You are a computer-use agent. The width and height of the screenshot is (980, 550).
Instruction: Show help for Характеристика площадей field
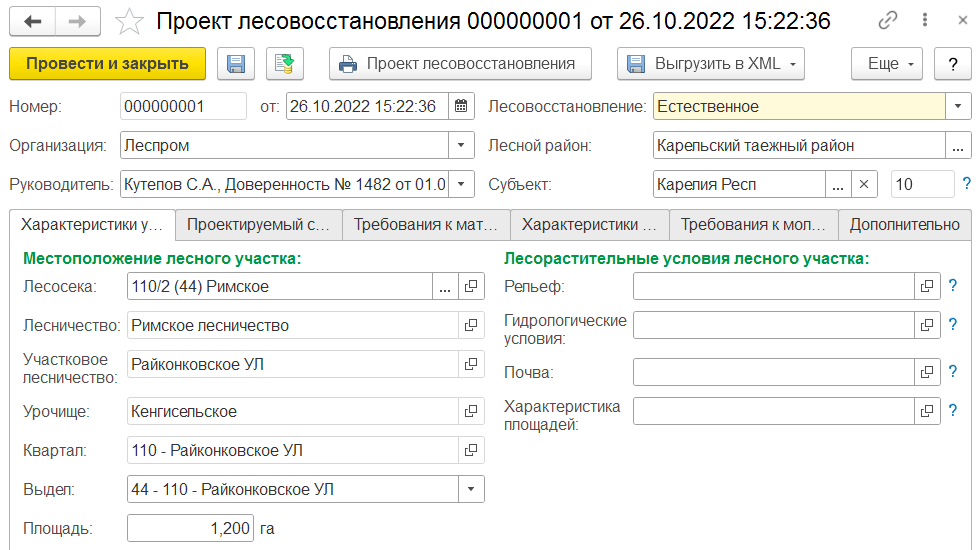point(953,411)
